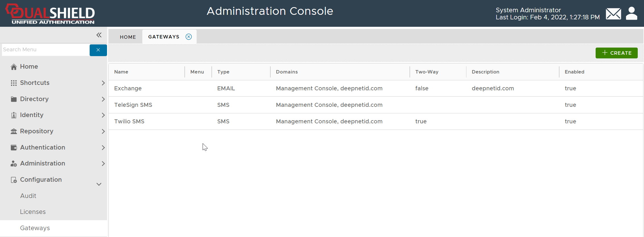The height and width of the screenshot is (237, 644).
Task: Collapse the sidebar with double-chevron icon
Action: pyautogui.click(x=99, y=35)
